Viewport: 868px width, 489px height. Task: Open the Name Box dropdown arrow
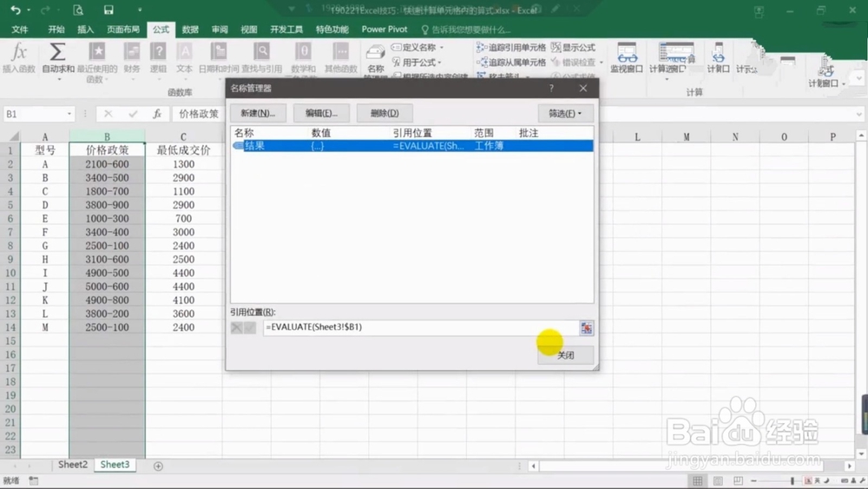point(69,114)
